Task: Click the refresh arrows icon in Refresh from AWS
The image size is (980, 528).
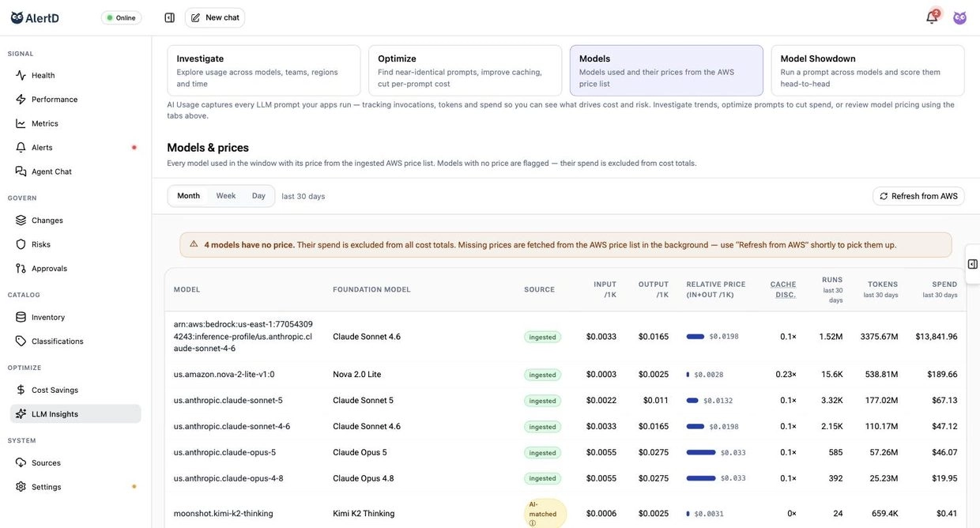Action: (884, 196)
